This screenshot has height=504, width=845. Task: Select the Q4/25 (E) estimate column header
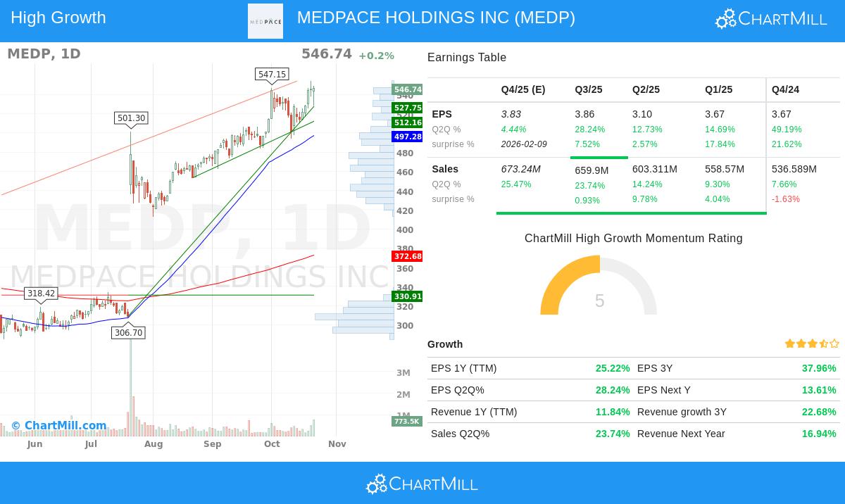[x=523, y=89]
